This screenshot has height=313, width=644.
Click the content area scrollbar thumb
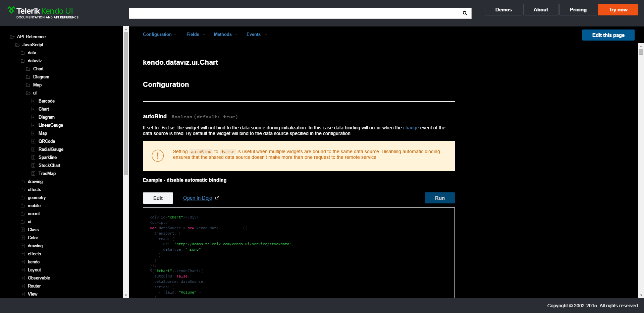[641, 52]
